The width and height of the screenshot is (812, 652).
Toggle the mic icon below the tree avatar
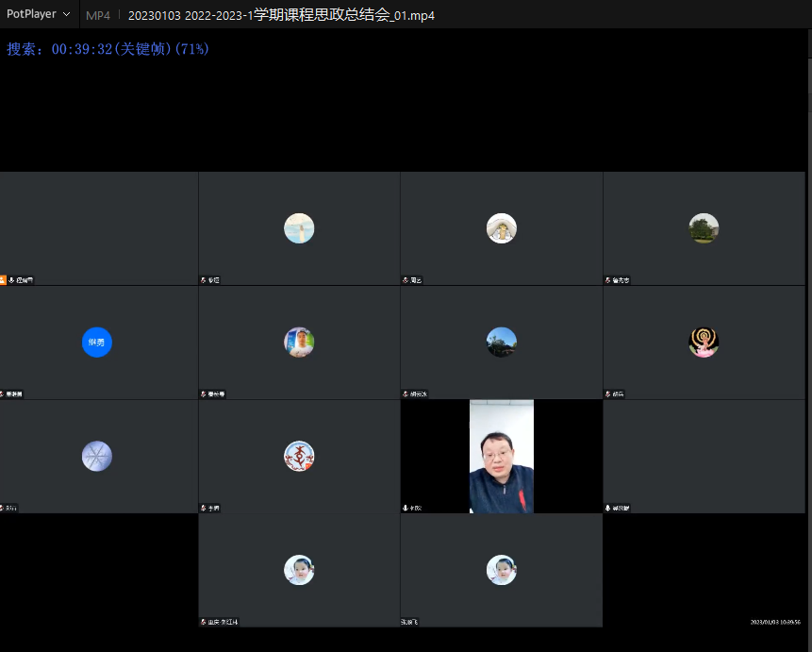pos(608,280)
